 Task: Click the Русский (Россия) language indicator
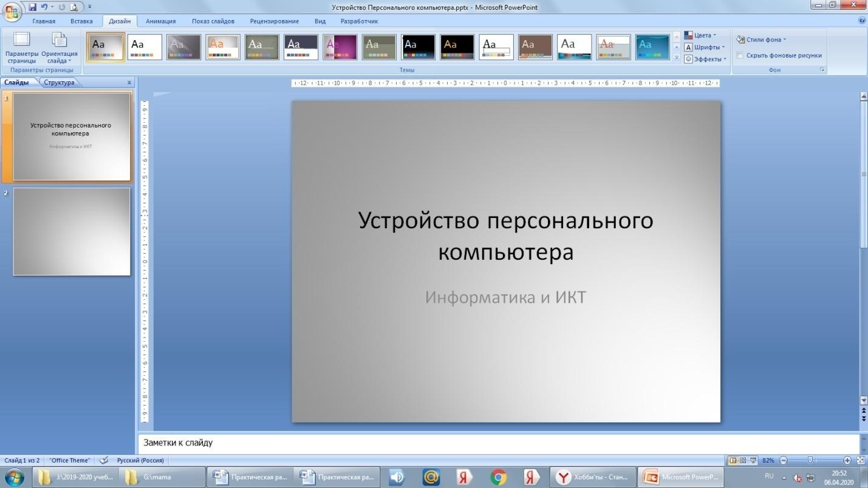pyautogui.click(x=140, y=461)
